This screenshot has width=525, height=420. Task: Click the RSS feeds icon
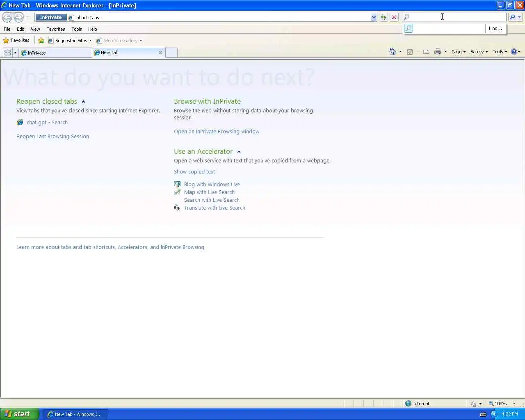coord(410,52)
